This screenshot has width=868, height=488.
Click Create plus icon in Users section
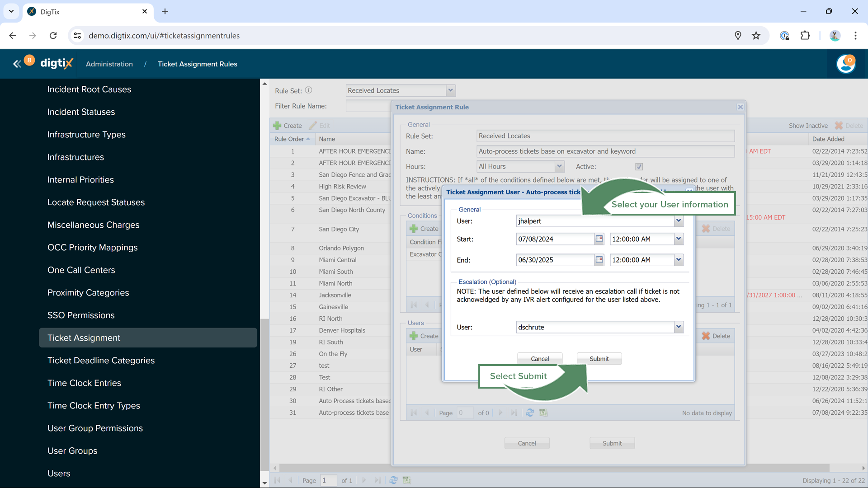pos(414,336)
